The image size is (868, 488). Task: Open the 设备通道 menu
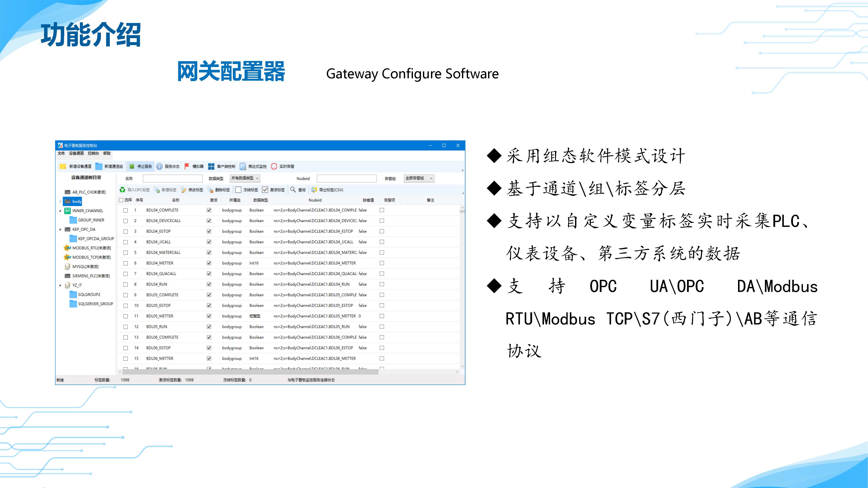(x=76, y=153)
